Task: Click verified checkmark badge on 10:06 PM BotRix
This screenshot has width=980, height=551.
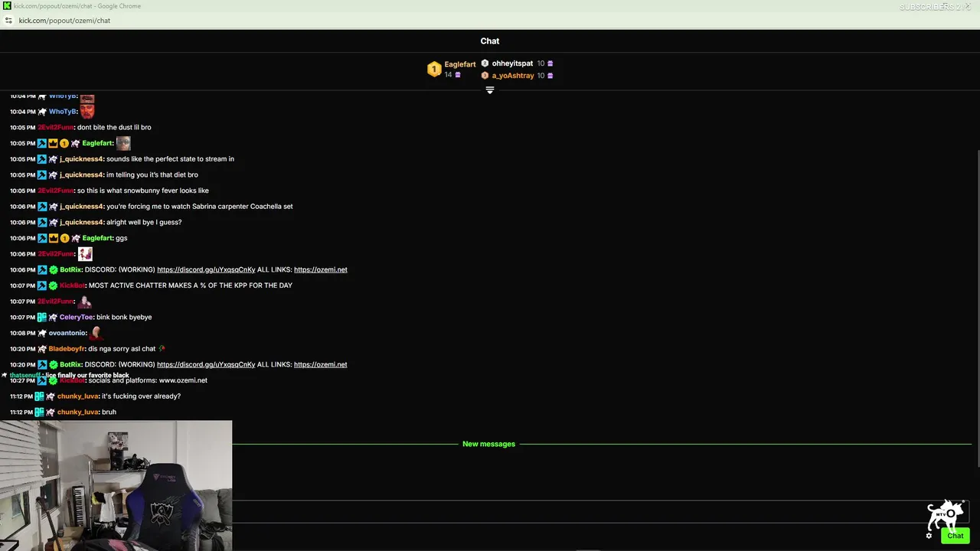Action: click(53, 269)
